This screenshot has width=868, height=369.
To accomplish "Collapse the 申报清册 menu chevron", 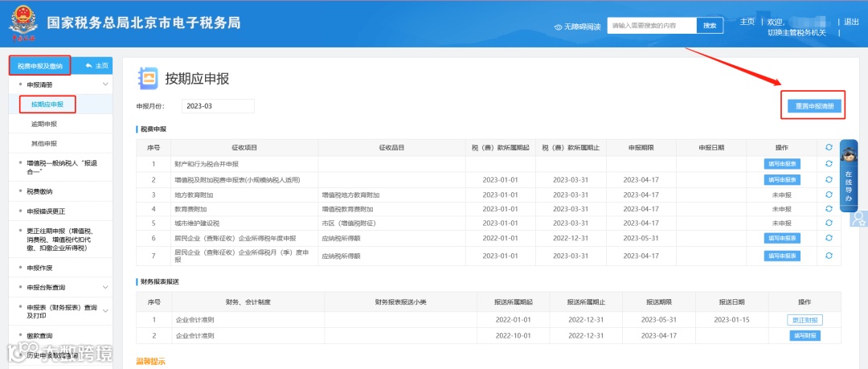I will 105,84.
